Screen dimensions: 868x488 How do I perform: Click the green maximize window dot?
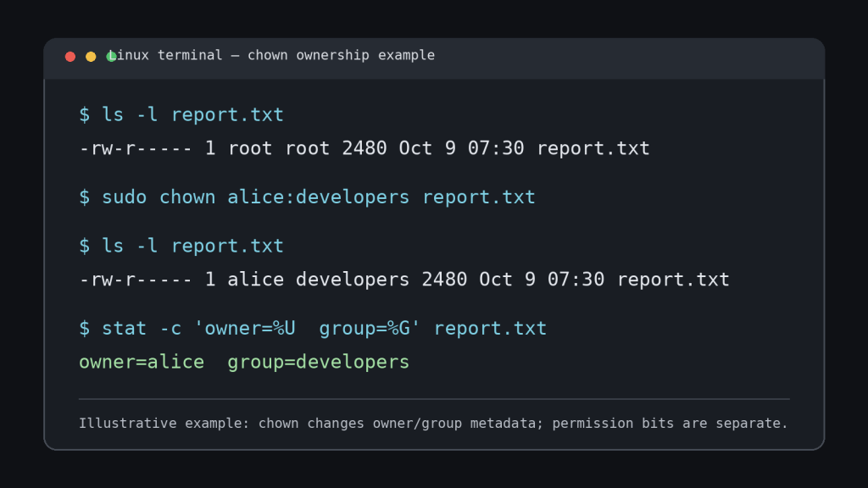[x=111, y=57]
